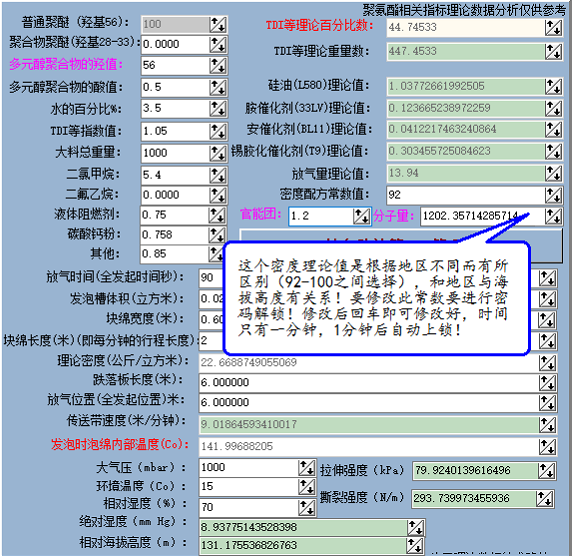Click spinner icon for 拉伸强度 (kPa)
This screenshot has width=572, height=556.
click(546, 471)
